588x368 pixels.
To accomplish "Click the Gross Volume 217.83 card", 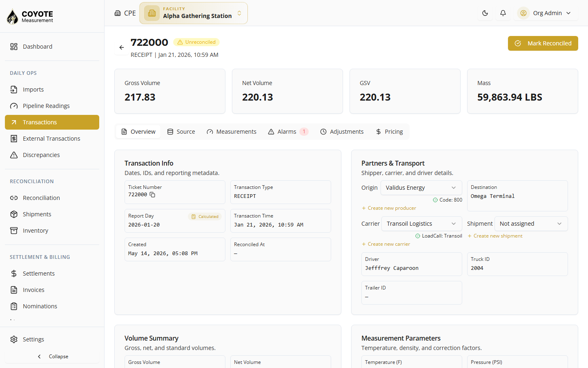I will (x=170, y=91).
